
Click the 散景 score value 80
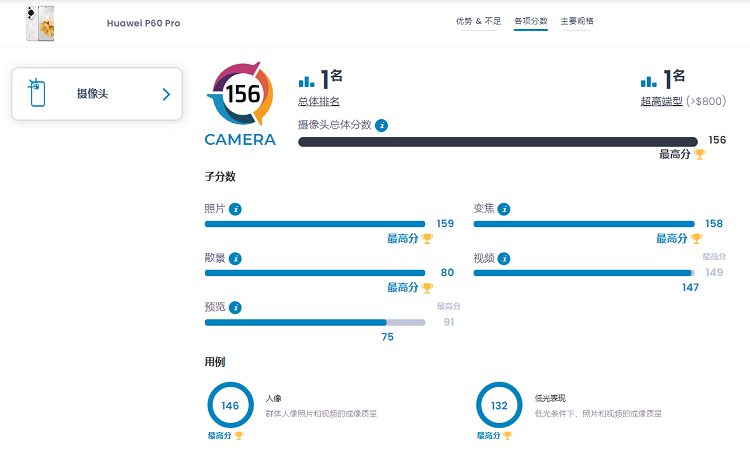447,272
